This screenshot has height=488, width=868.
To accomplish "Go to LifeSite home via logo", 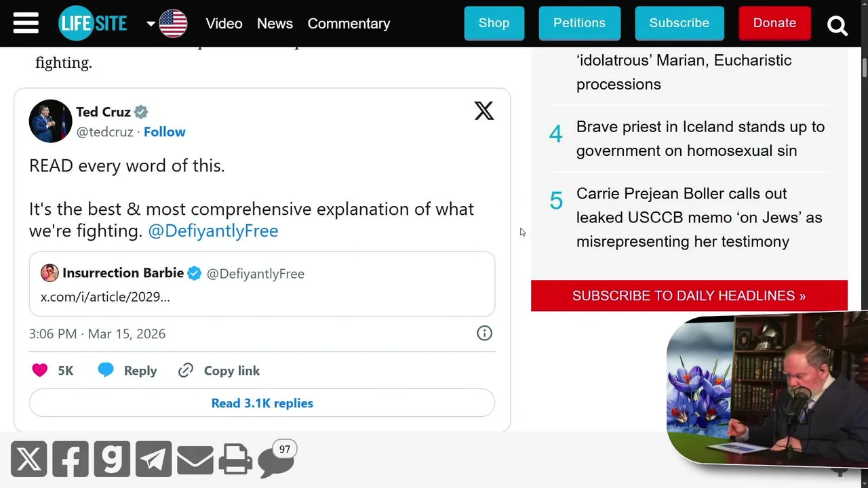I will (93, 23).
